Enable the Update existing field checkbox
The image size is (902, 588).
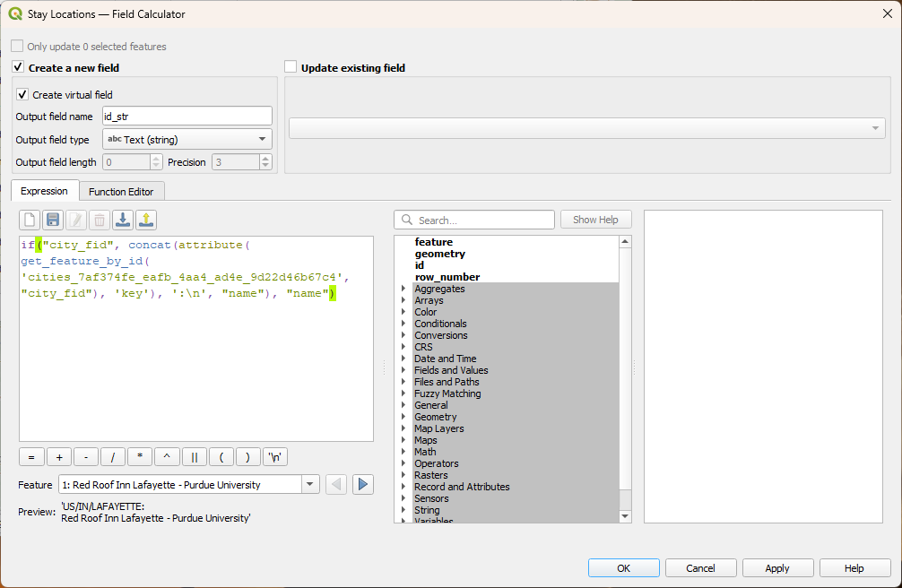pyautogui.click(x=291, y=67)
